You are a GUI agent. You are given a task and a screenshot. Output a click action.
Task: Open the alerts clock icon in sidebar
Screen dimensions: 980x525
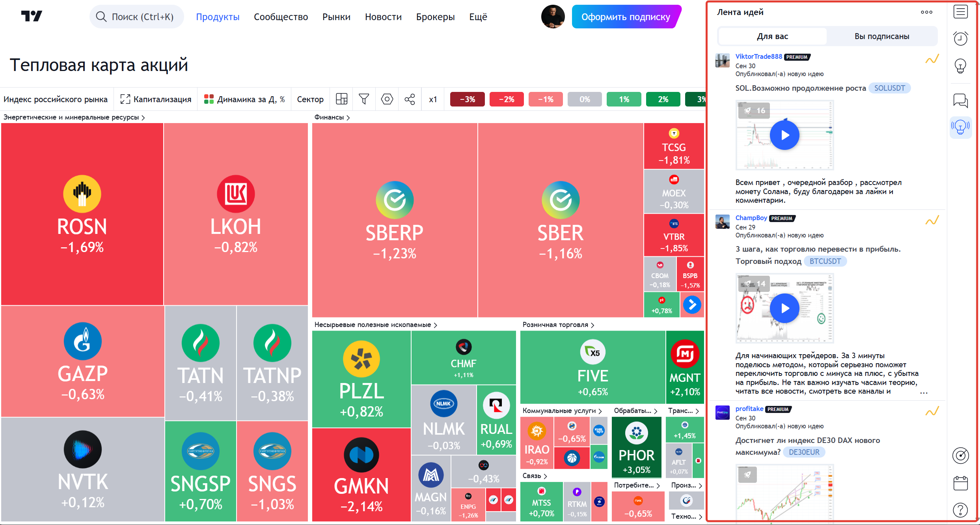point(960,38)
